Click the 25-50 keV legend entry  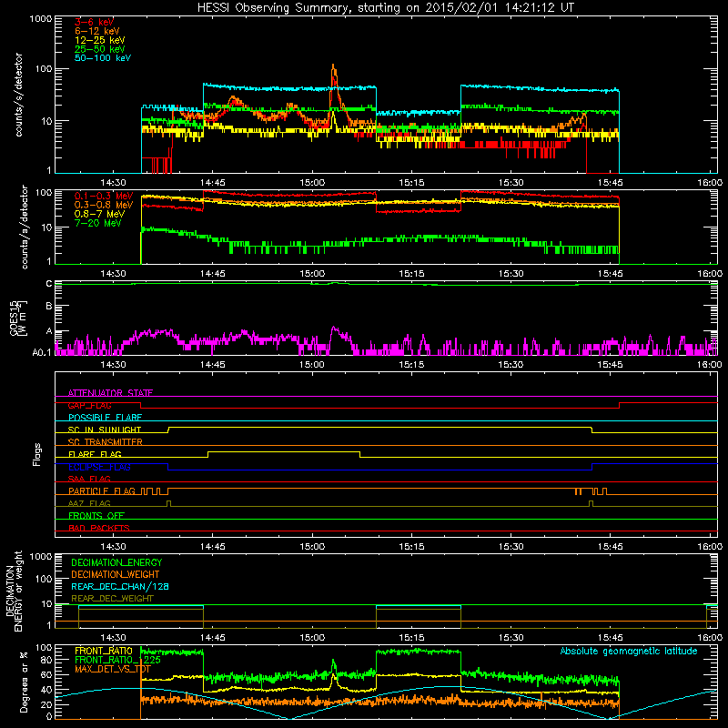[x=100, y=49]
